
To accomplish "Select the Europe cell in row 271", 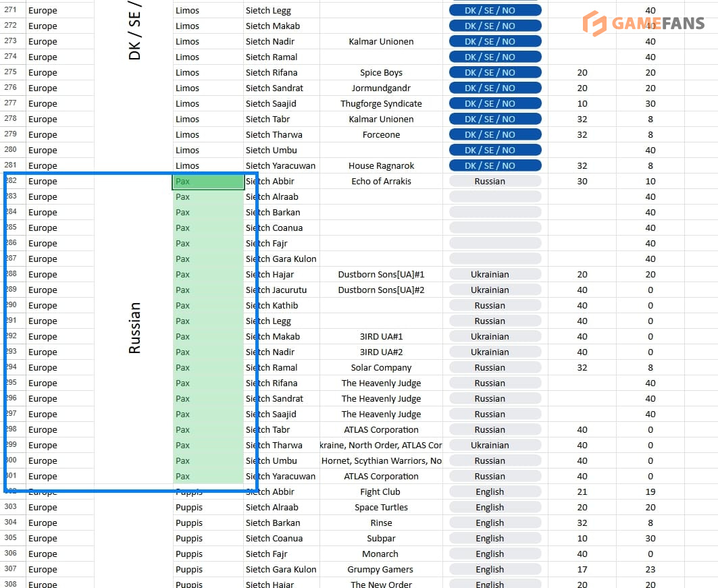I will (60, 10).
